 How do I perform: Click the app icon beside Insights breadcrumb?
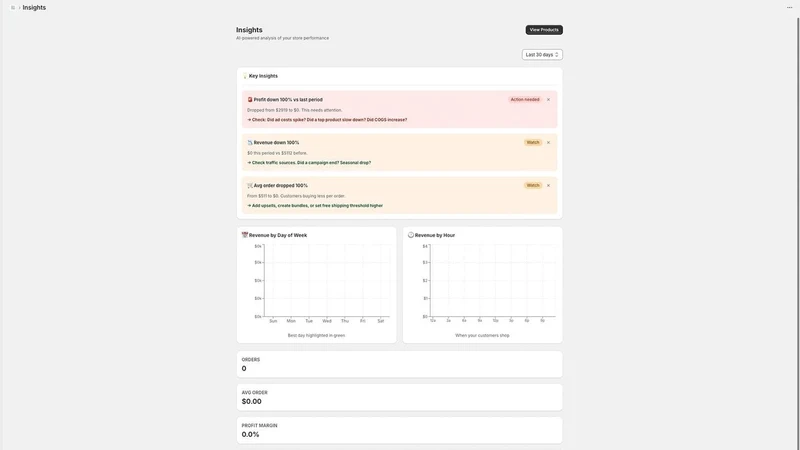tap(13, 8)
